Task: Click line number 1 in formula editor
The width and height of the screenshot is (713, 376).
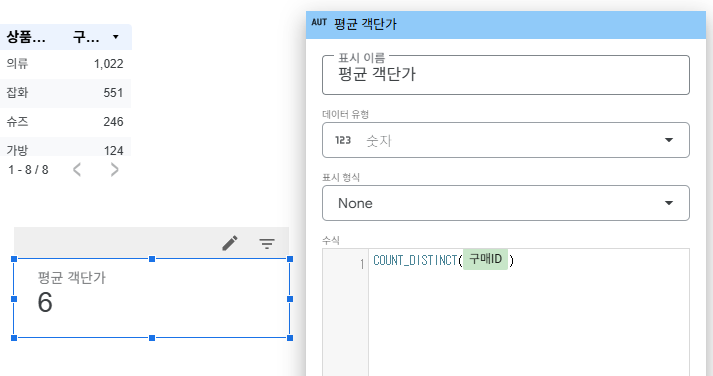Action: (x=362, y=264)
